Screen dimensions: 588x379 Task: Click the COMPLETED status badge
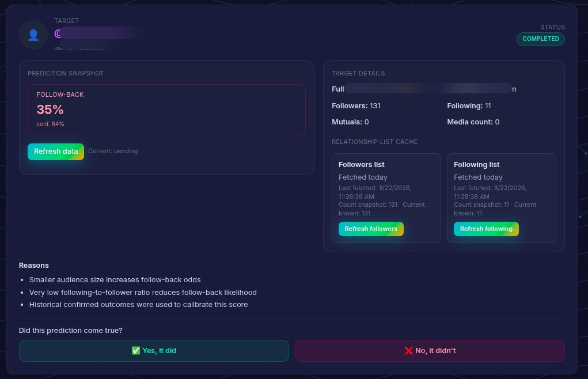tap(540, 39)
